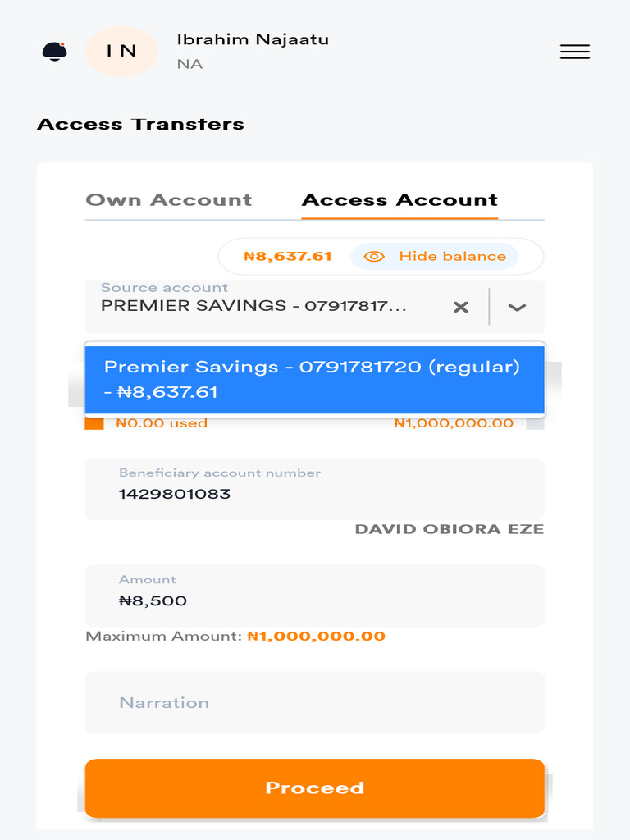Click the ₦8,637.61 balance in the pill
This screenshot has width=630, height=840.
click(x=288, y=256)
